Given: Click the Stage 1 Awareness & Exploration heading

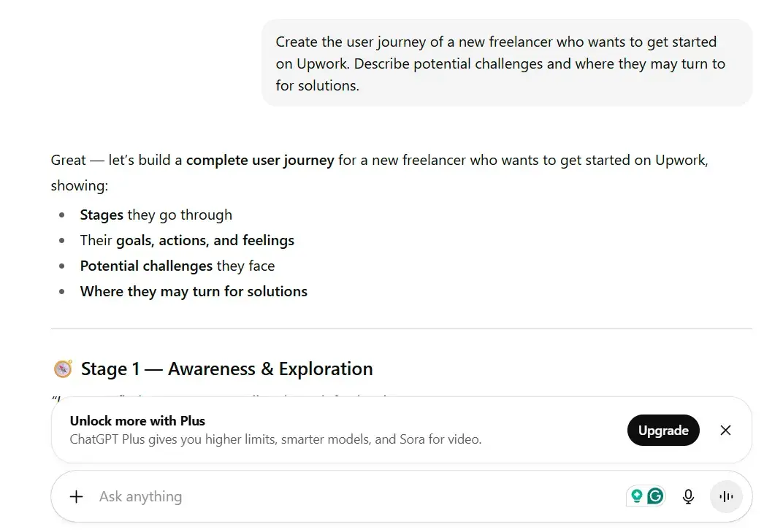Looking at the screenshot, I should click(226, 369).
